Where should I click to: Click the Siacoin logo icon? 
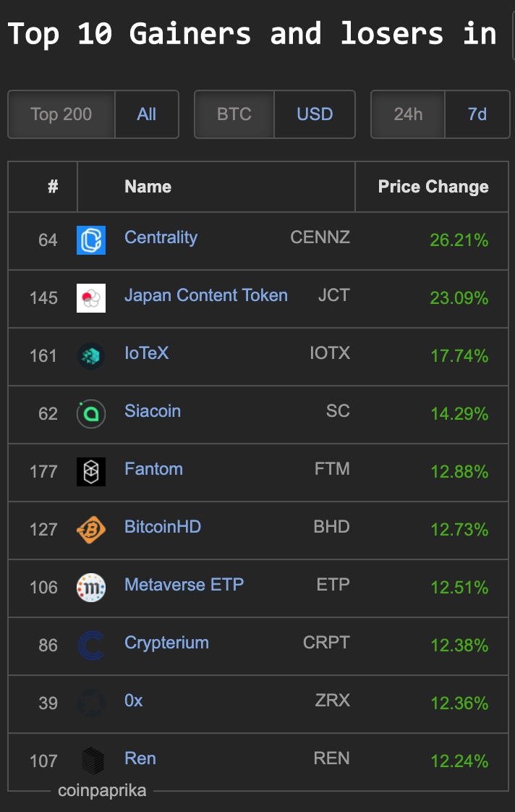[x=91, y=414]
